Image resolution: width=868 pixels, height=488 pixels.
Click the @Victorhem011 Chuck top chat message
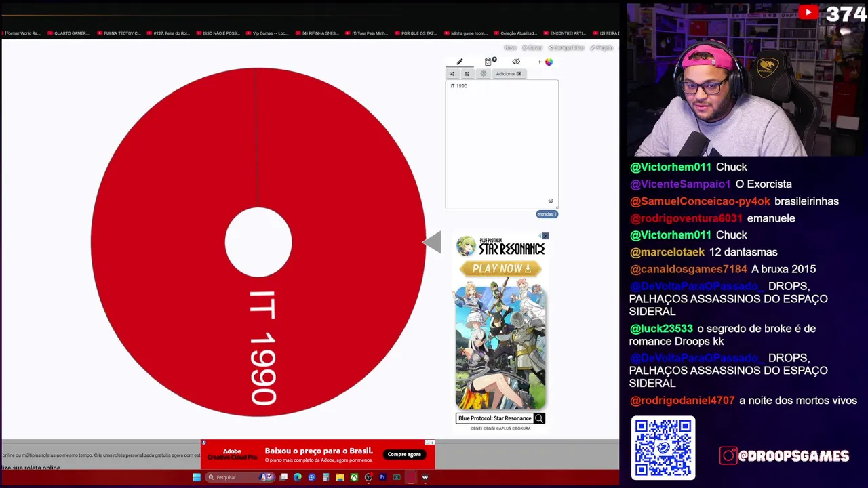pos(688,167)
